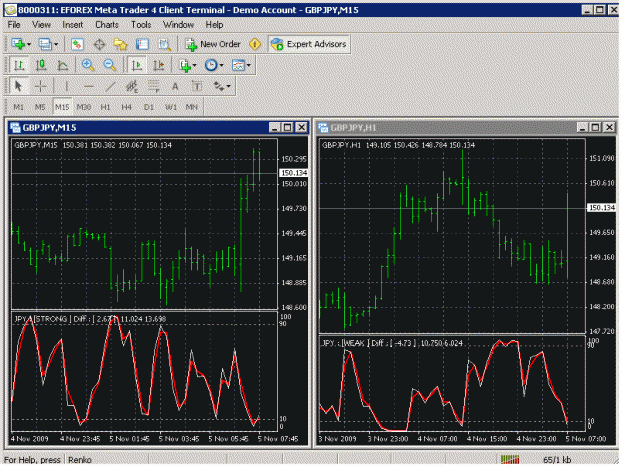Select the H4 timeframe
The image size is (625, 470).
coord(126,107)
